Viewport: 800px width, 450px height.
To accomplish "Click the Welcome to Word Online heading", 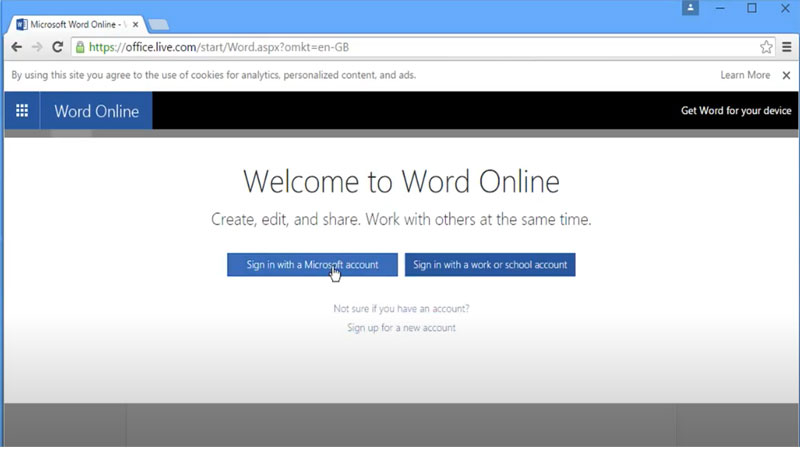I will point(401,182).
